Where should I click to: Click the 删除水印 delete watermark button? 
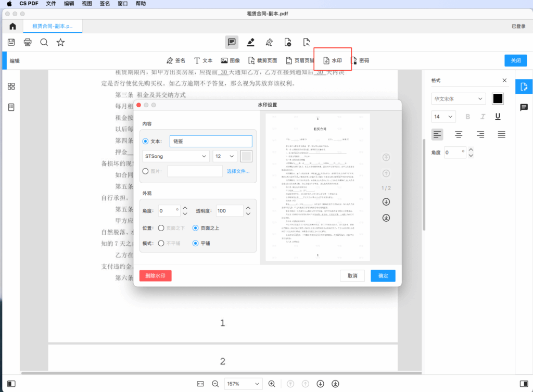coord(155,276)
